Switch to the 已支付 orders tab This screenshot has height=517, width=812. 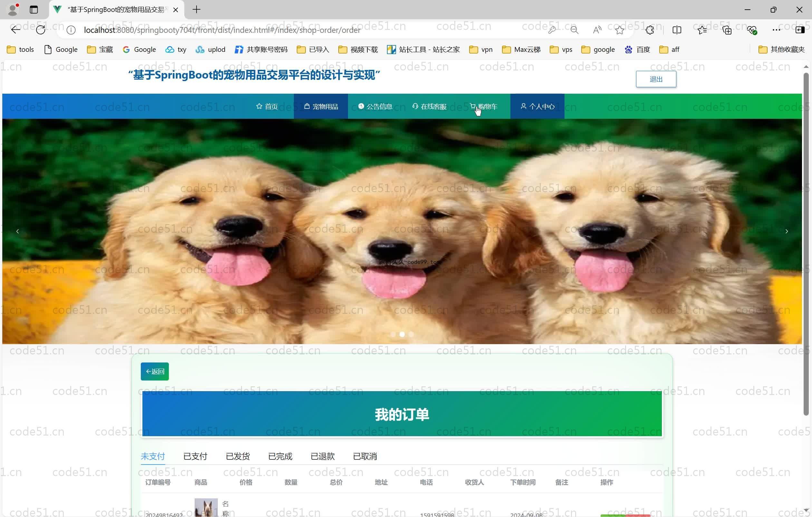[x=195, y=456]
